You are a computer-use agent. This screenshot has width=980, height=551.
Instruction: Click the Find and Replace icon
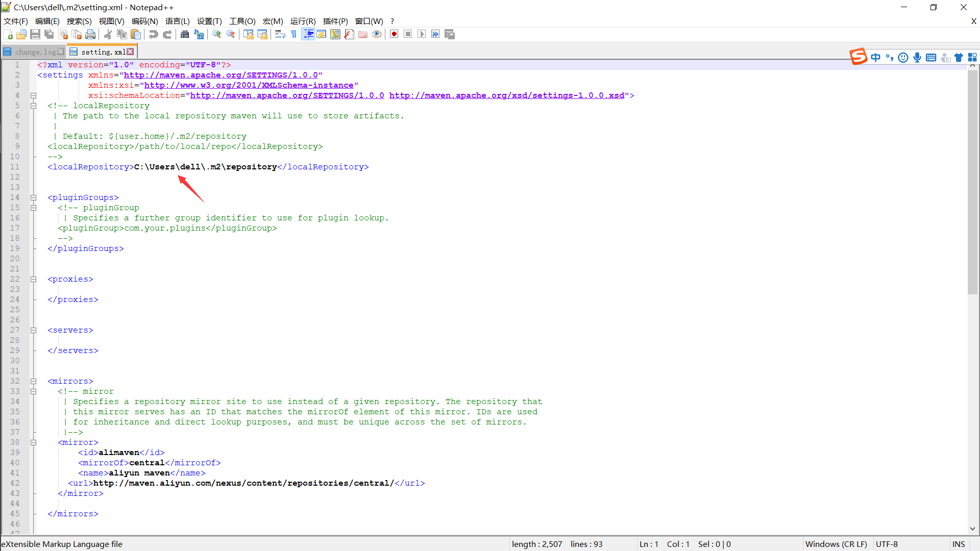point(199,34)
